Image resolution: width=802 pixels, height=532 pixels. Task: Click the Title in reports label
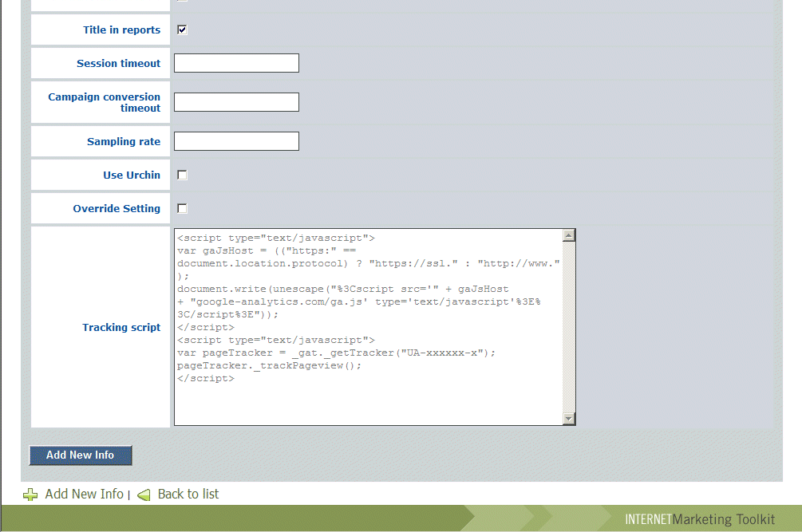tap(122, 30)
